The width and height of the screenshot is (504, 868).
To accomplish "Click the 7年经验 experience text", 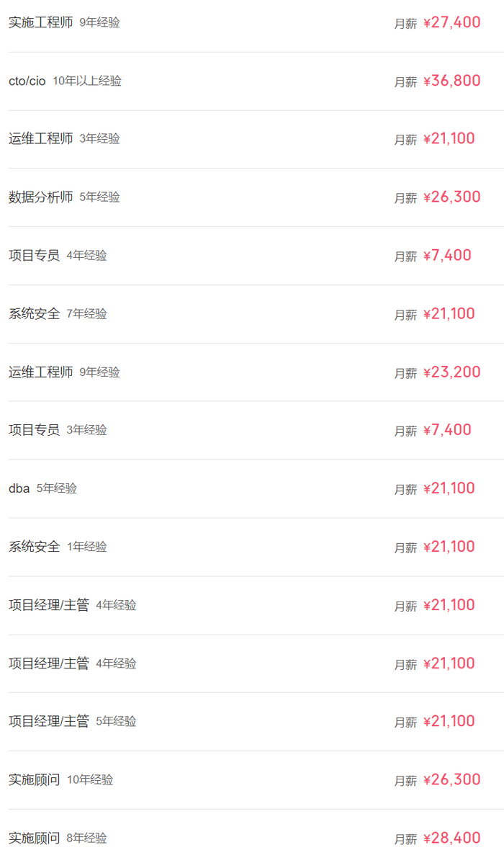I will [x=86, y=313].
